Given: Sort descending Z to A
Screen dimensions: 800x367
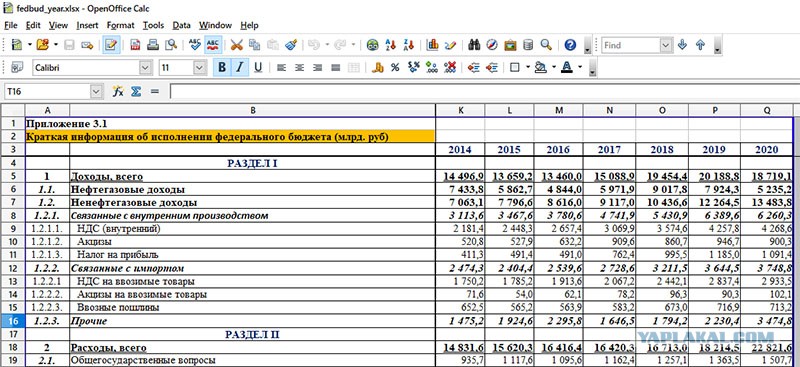Looking at the screenshot, I should click(x=408, y=45).
